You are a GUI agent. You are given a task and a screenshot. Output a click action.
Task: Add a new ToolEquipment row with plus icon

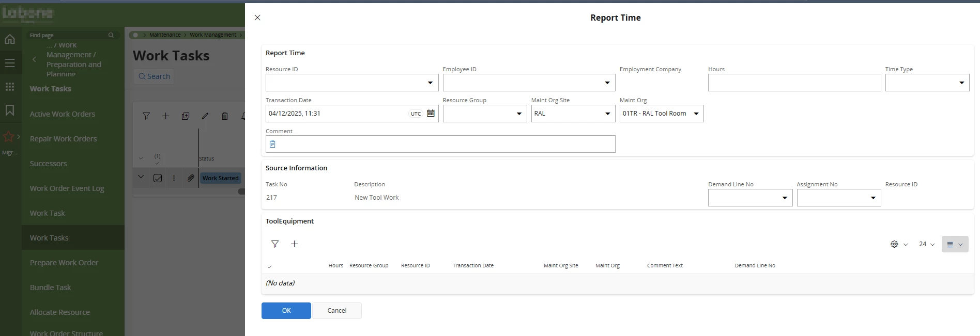[294, 244]
